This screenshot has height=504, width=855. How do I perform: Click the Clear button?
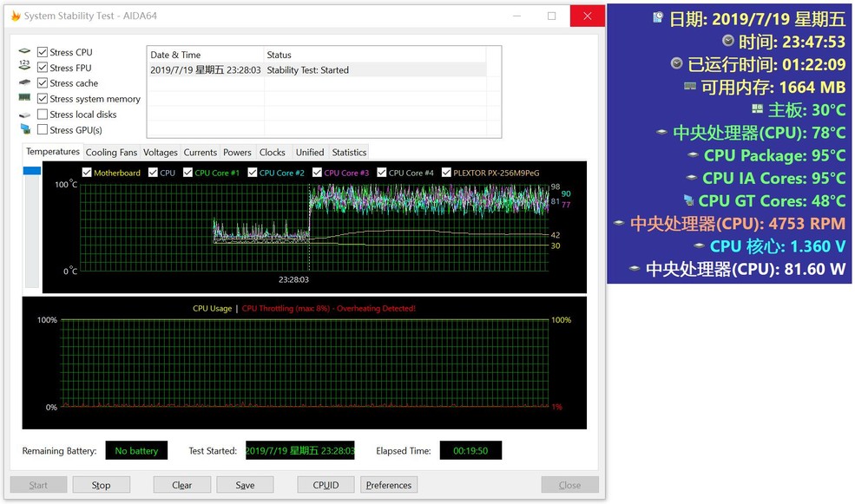click(x=181, y=484)
